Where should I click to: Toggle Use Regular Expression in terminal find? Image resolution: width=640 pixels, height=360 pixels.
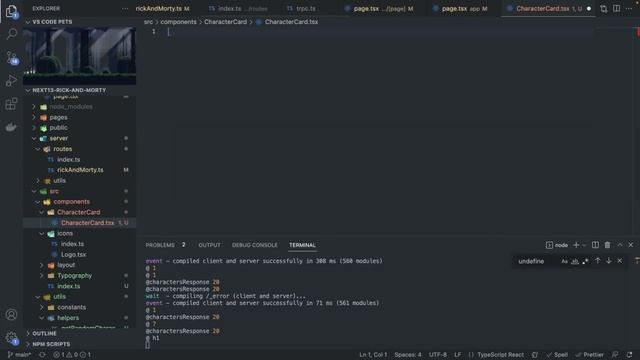tap(586, 261)
